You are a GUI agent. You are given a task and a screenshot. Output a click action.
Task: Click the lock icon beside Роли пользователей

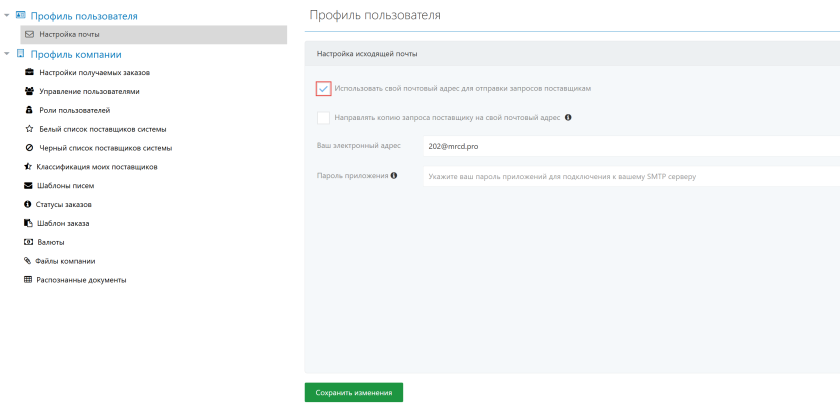(x=29, y=110)
